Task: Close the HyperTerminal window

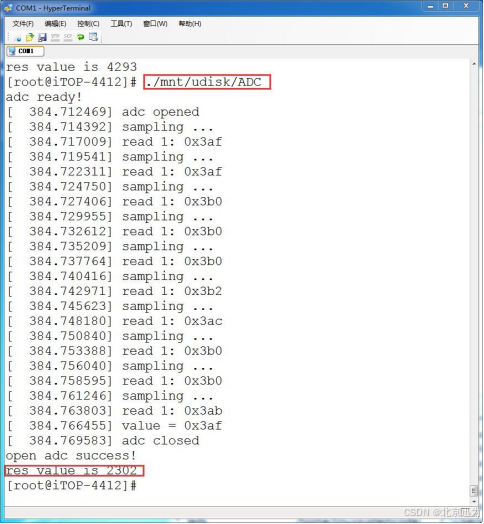Action: 467,6
